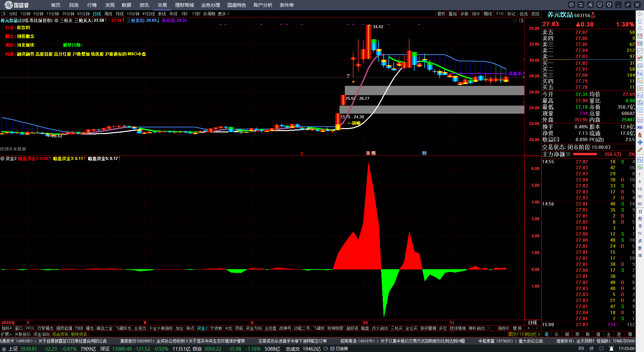This screenshot has height=352, width=644.
Task: Open the 资讯 menu
Action: (x=144, y=5)
